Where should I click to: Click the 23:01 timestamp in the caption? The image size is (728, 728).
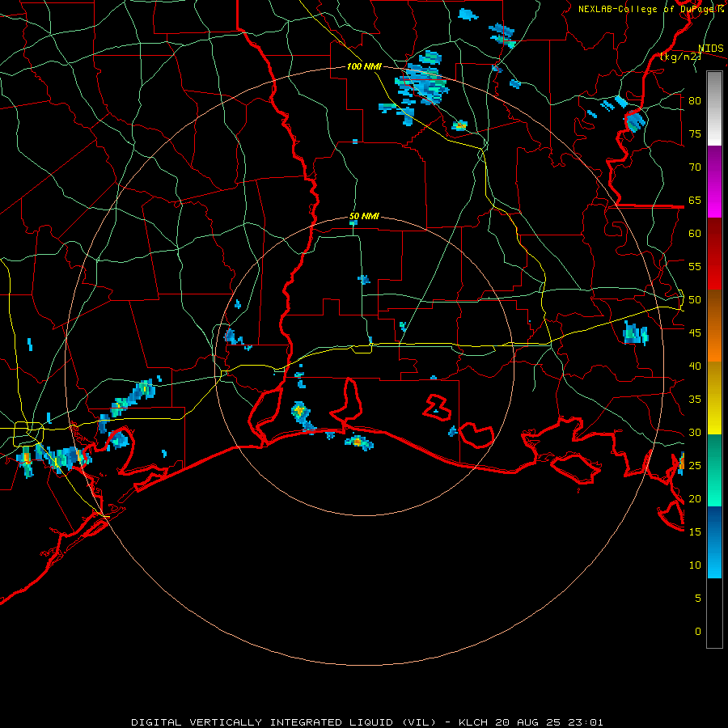585,722
